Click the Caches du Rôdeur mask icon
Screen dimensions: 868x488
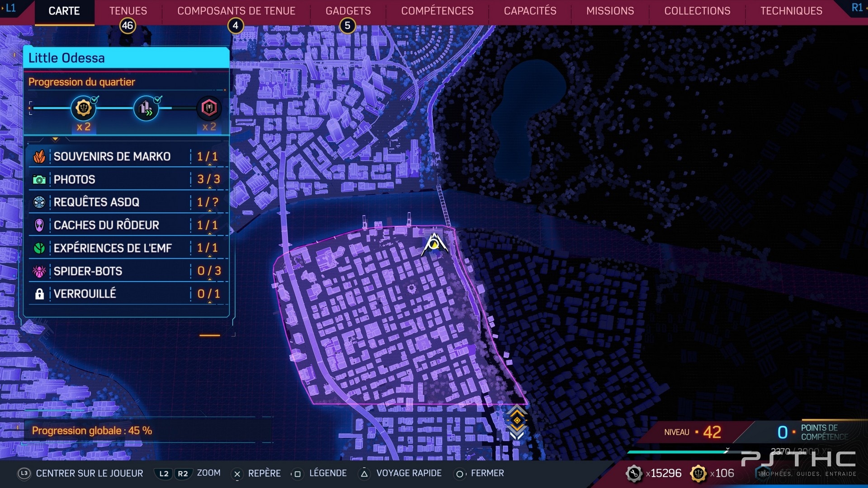pos(39,225)
